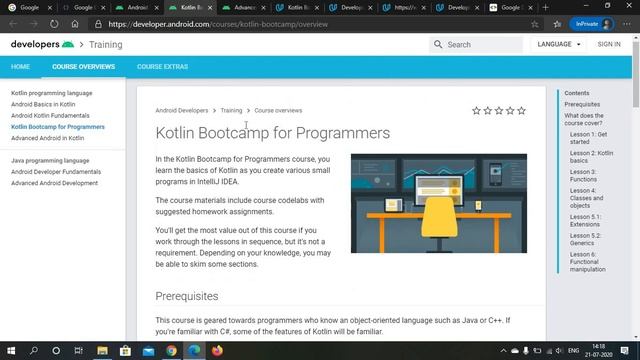Click the browser forward arrow
Viewport: 640px width, 360px height.
[x=33, y=24]
